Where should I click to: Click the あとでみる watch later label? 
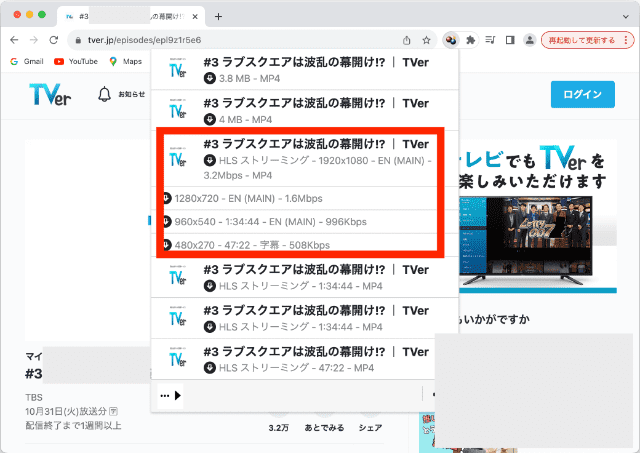click(324, 428)
